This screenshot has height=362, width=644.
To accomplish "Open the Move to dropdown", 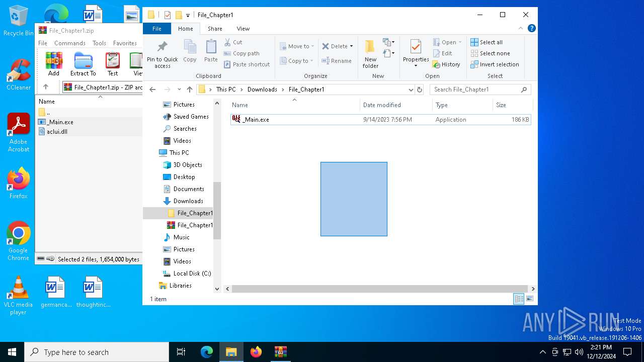I will click(297, 46).
